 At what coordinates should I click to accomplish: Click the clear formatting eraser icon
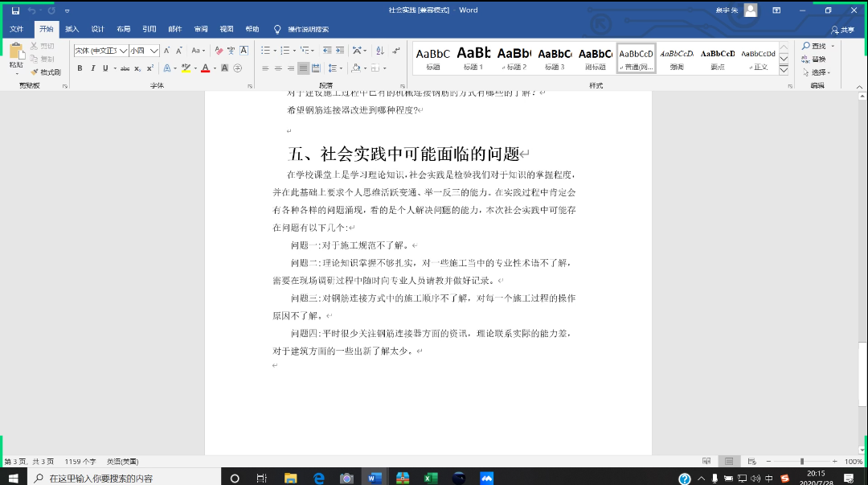pyautogui.click(x=218, y=50)
